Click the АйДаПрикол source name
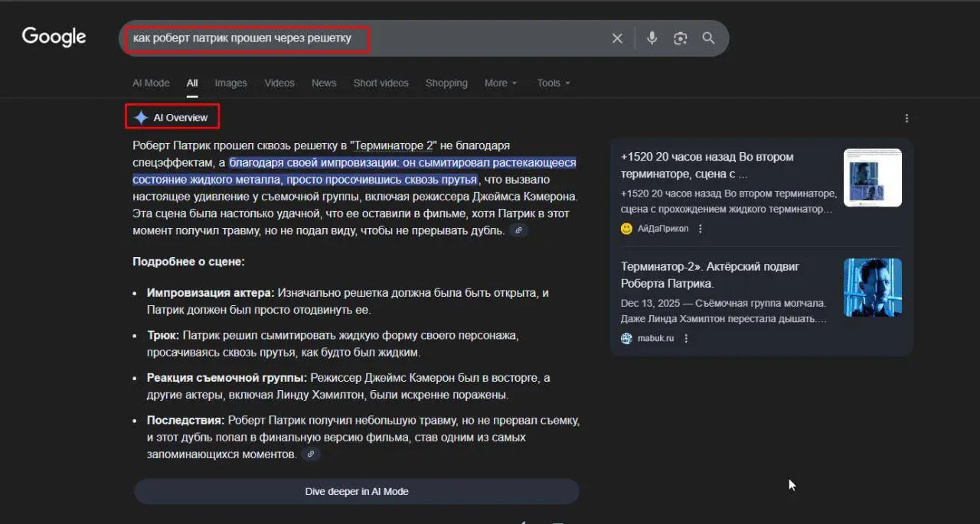The image size is (980, 524). pyautogui.click(x=663, y=229)
